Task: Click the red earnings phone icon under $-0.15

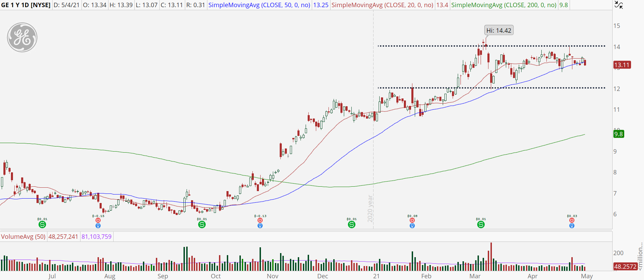Action: point(98,220)
